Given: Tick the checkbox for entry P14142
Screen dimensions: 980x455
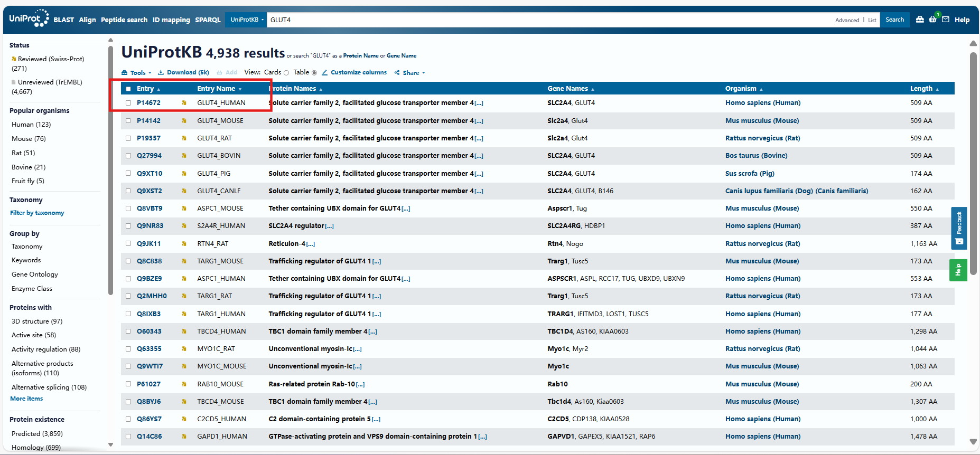Looking at the screenshot, I should click(x=128, y=121).
